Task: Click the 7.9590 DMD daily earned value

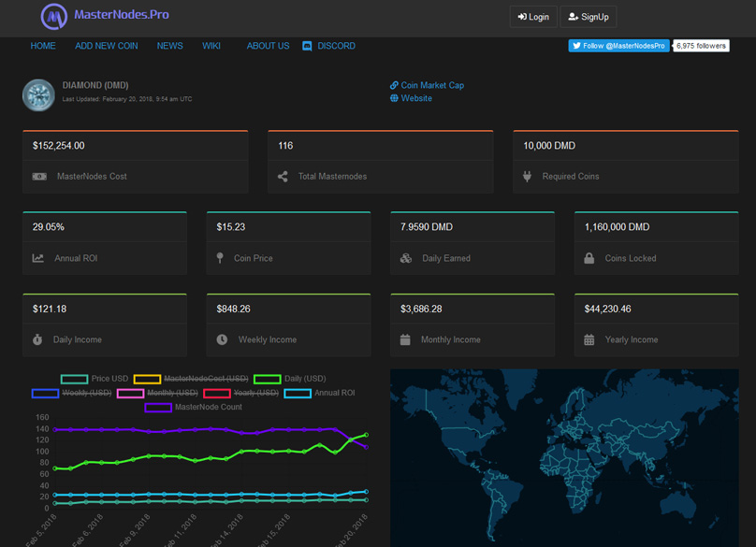Action: pyautogui.click(x=427, y=227)
